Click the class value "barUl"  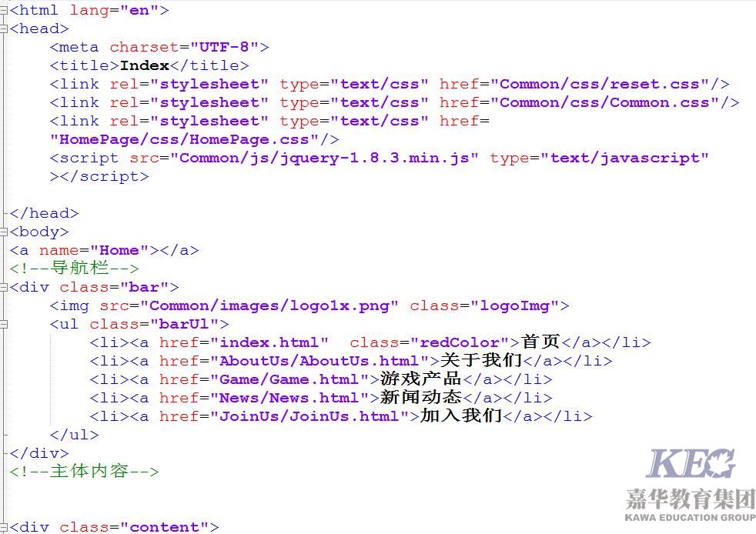coord(184,325)
